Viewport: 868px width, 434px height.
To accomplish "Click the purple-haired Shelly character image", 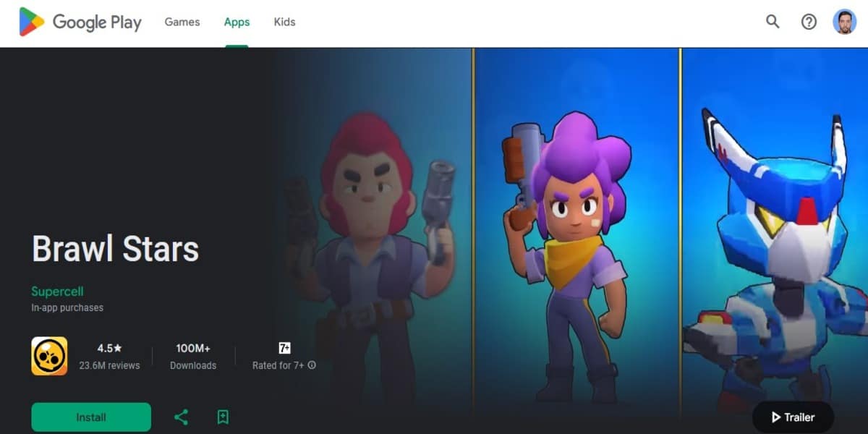I will click(x=567, y=257).
